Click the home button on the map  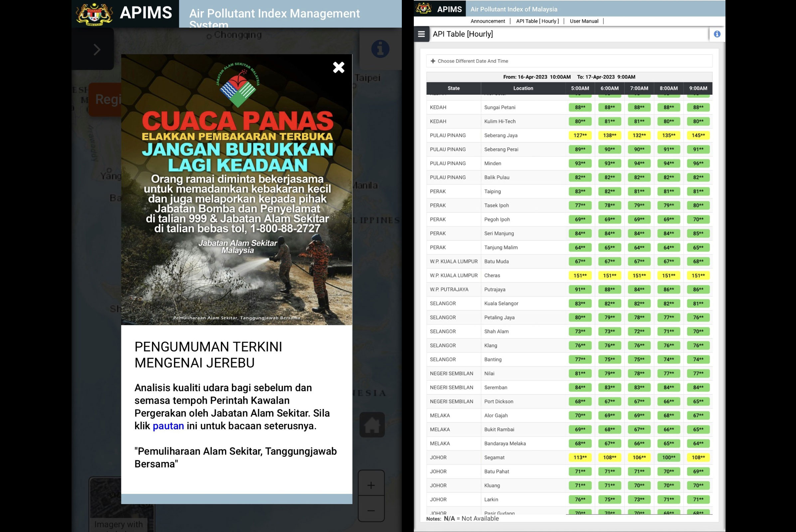point(372,425)
